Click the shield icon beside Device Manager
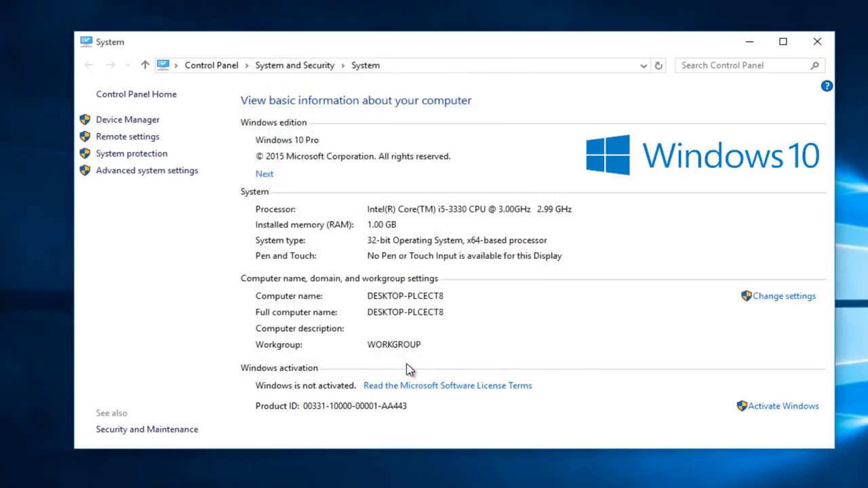 (85, 119)
